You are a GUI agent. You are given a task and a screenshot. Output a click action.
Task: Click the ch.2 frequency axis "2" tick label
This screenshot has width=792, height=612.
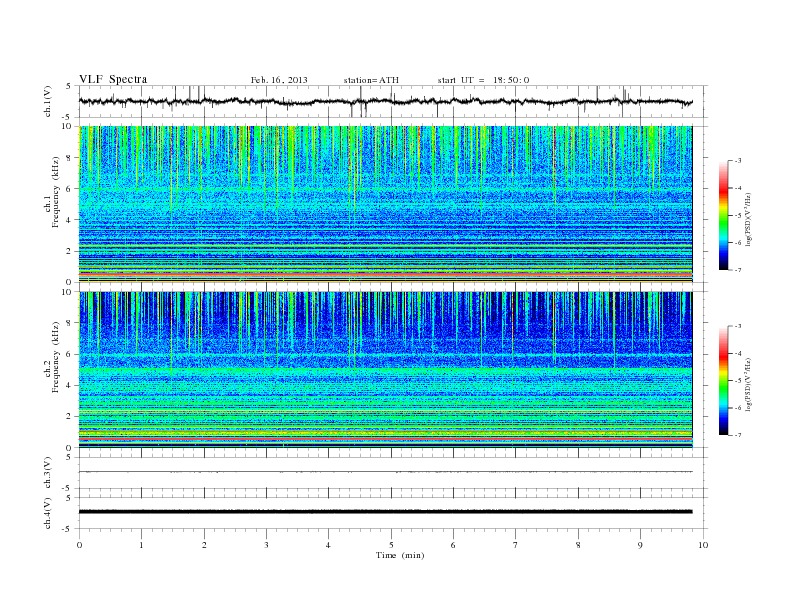(x=69, y=416)
